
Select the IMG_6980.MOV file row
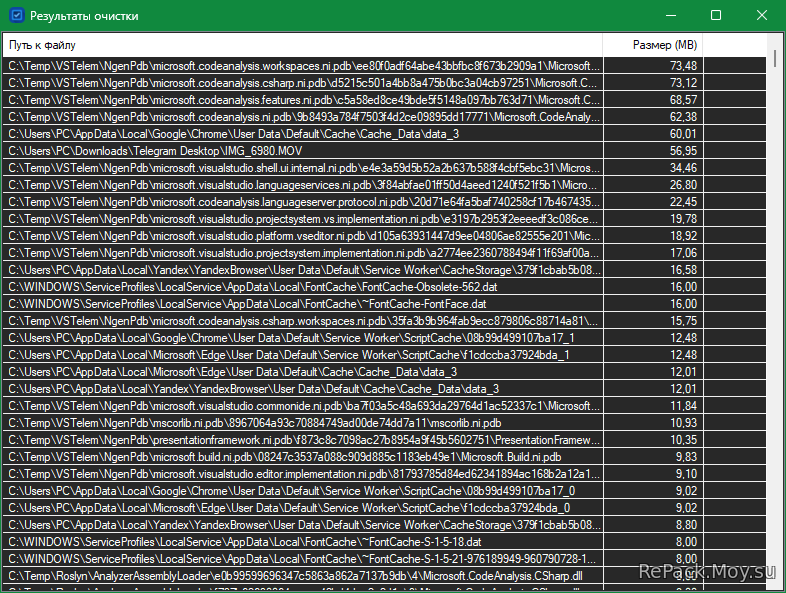click(x=300, y=150)
